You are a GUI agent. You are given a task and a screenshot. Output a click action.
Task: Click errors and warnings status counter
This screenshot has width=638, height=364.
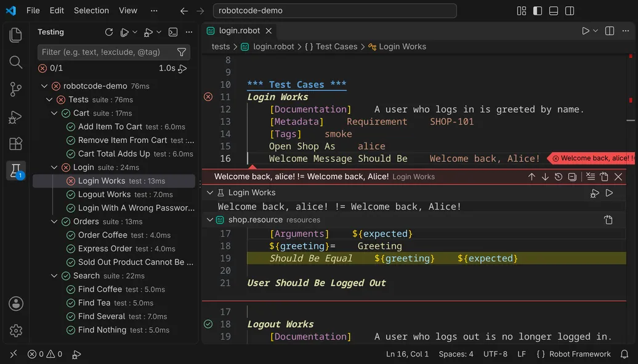coord(45,354)
